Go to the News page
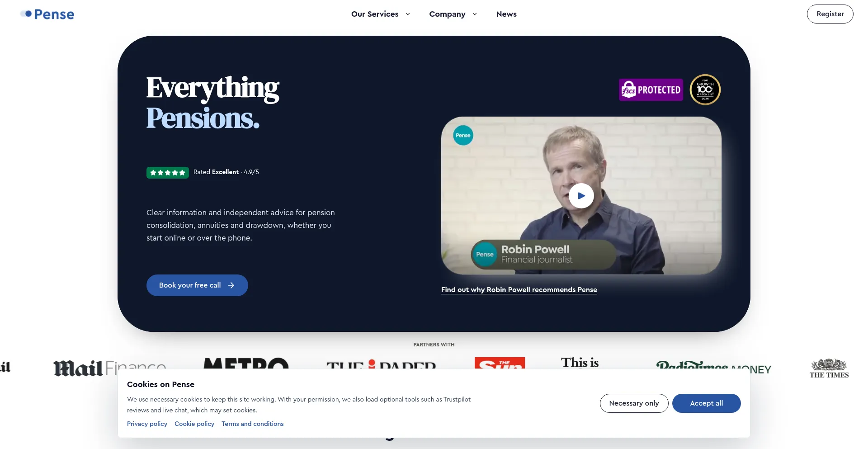This screenshot has height=449, width=868. point(506,14)
